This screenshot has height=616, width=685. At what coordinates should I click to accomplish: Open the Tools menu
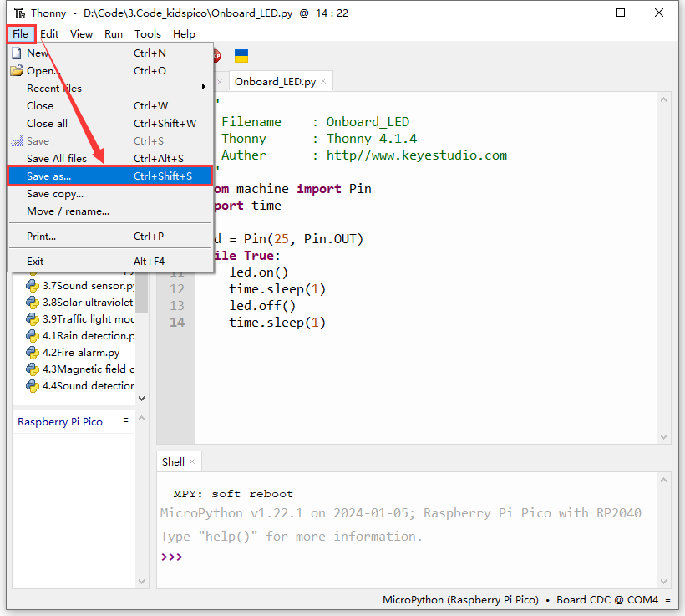tap(148, 34)
